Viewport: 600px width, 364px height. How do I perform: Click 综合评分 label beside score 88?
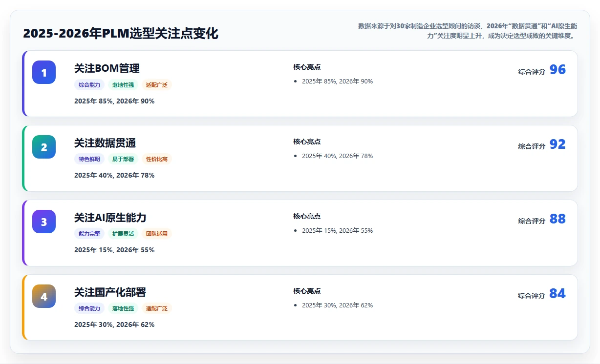pyautogui.click(x=532, y=221)
